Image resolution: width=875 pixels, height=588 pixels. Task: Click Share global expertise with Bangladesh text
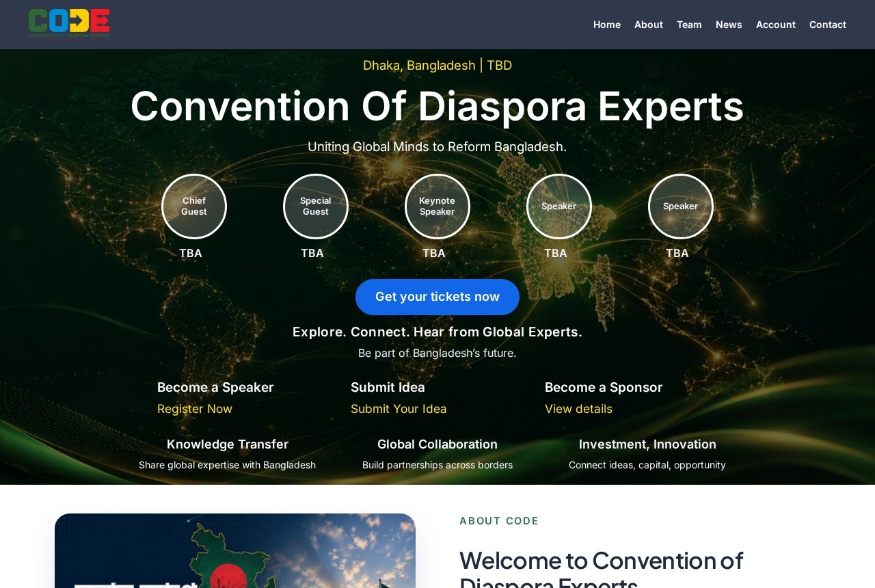pyautogui.click(x=228, y=465)
